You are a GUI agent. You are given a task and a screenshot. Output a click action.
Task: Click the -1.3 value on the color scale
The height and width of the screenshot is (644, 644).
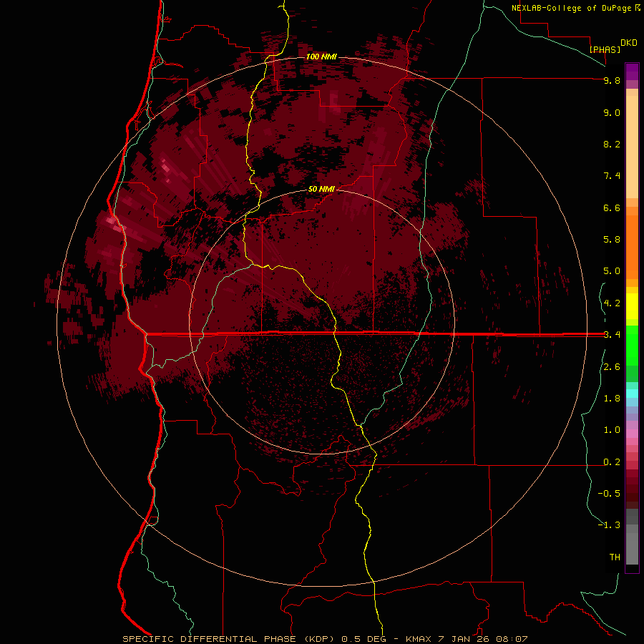(x=609, y=525)
